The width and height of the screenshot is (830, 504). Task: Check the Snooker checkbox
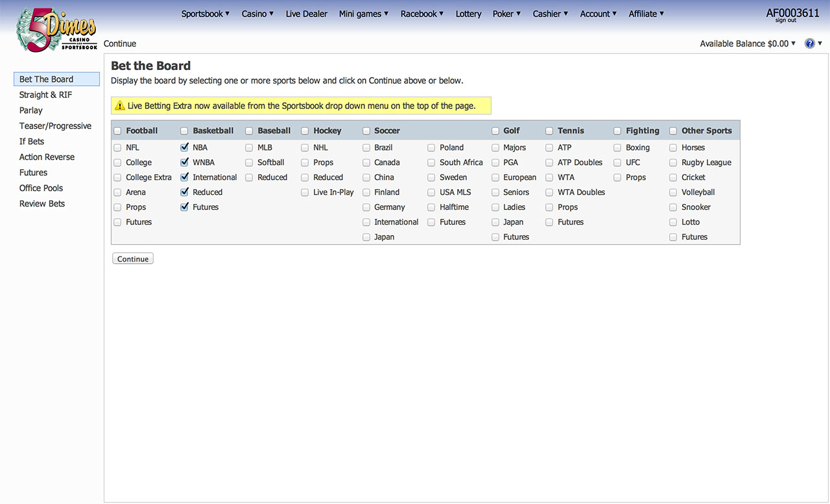673,207
